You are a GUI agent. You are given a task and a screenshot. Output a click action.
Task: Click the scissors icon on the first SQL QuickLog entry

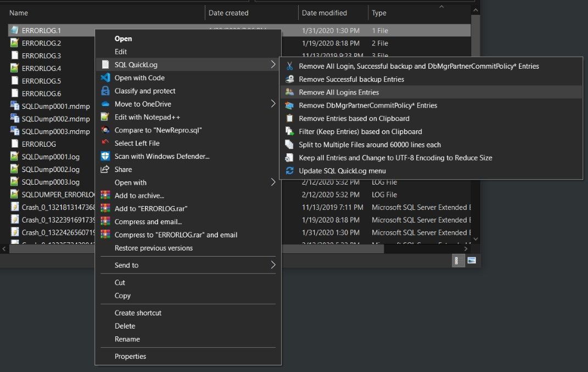(289, 65)
